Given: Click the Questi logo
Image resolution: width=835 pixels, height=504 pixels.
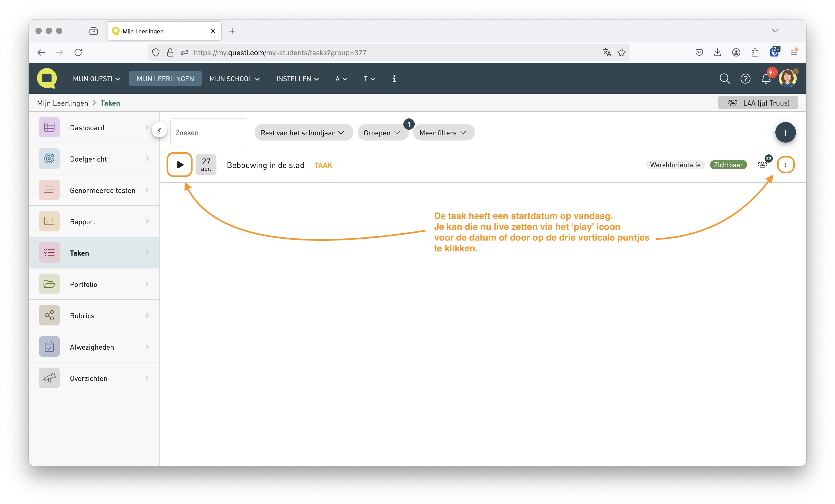Looking at the screenshot, I should click(x=47, y=78).
